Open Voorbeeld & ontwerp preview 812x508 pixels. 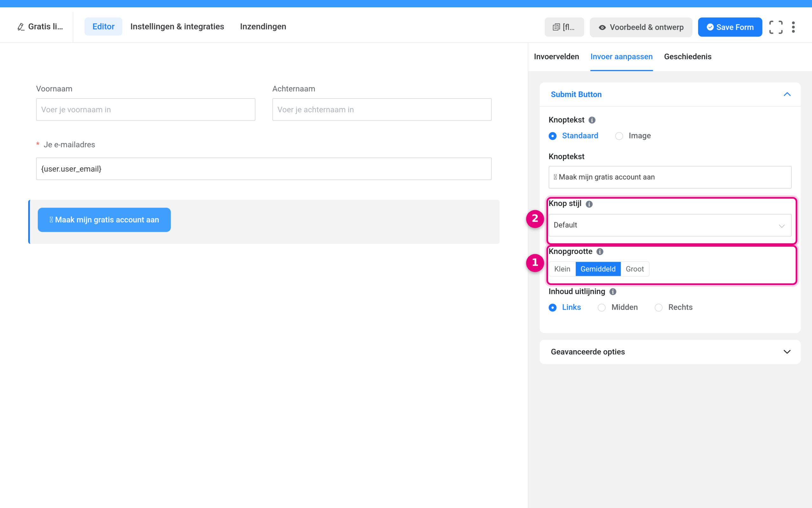coord(641,27)
